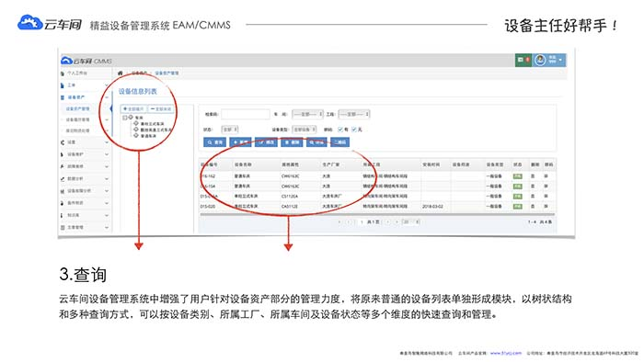
Task: Click the 设备资产管理 breadcrumb link
Action: click(167, 73)
